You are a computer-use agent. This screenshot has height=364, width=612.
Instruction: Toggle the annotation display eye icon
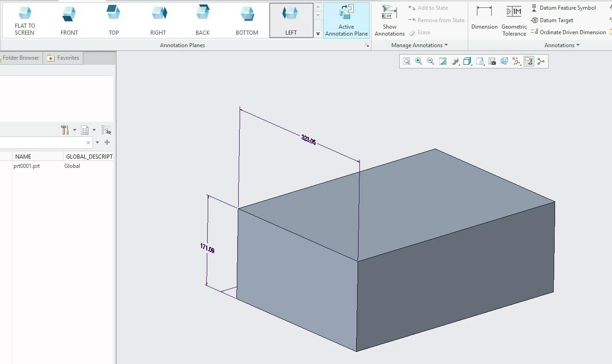[x=529, y=61]
